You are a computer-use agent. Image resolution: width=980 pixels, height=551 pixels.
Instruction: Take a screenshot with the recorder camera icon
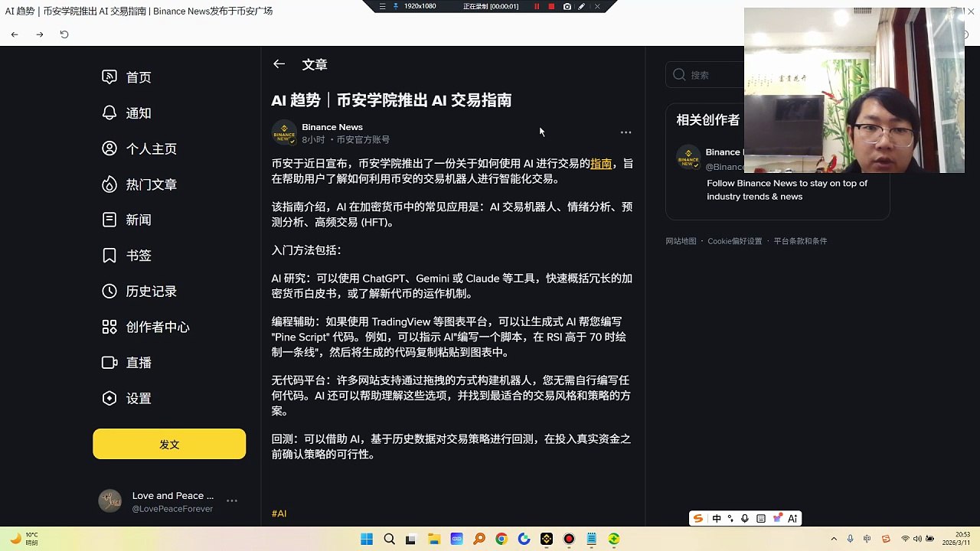coord(567,6)
